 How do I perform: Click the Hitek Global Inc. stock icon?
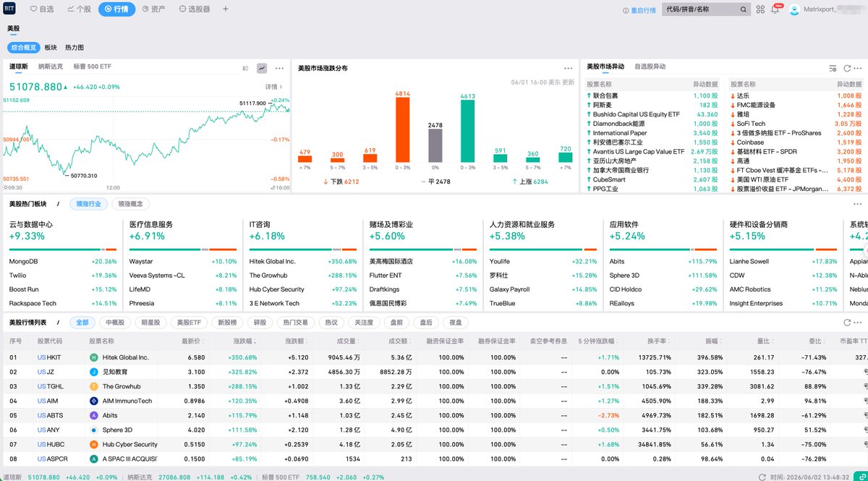(x=93, y=357)
